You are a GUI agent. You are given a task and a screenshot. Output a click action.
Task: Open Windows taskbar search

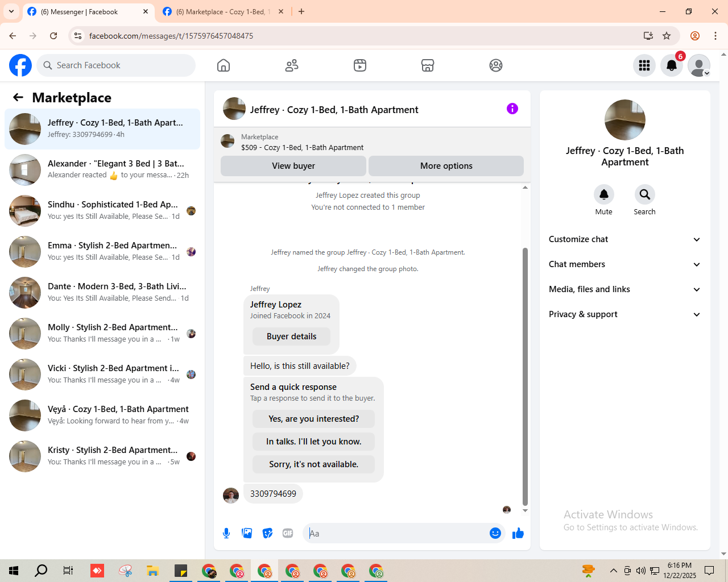click(41, 571)
